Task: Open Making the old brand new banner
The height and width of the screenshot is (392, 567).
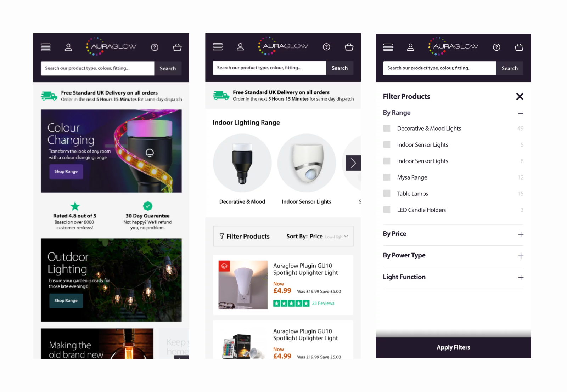Action: (97, 343)
